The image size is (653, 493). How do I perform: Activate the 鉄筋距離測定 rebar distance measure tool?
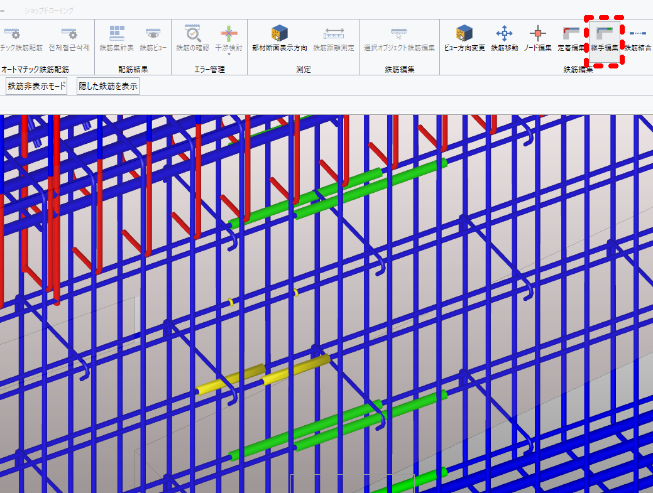coord(334,38)
